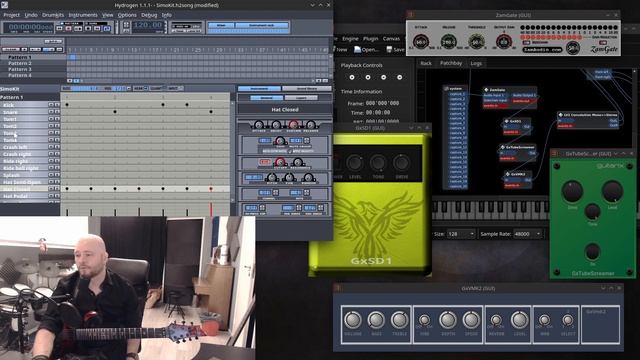
Task: Click the Instrument rack button
Action: pyautogui.click(x=262, y=25)
